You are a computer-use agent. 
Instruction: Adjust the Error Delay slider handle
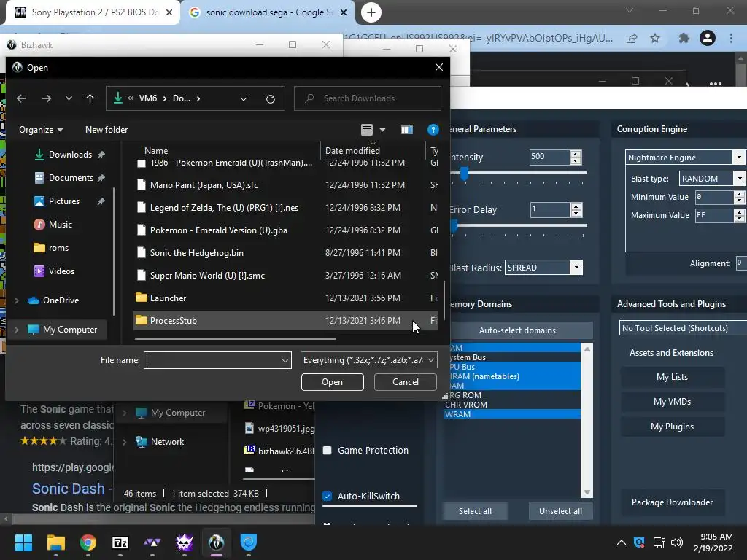454,226
